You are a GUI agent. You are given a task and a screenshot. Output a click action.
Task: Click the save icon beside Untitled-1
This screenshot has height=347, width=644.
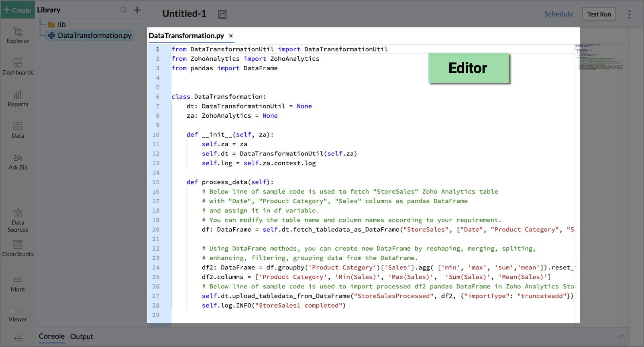click(x=223, y=14)
